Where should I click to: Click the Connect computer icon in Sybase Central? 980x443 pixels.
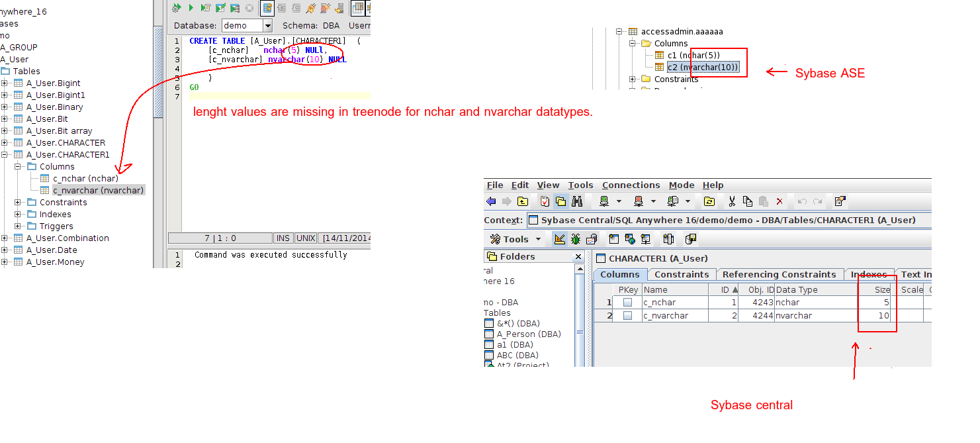click(x=604, y=201)
